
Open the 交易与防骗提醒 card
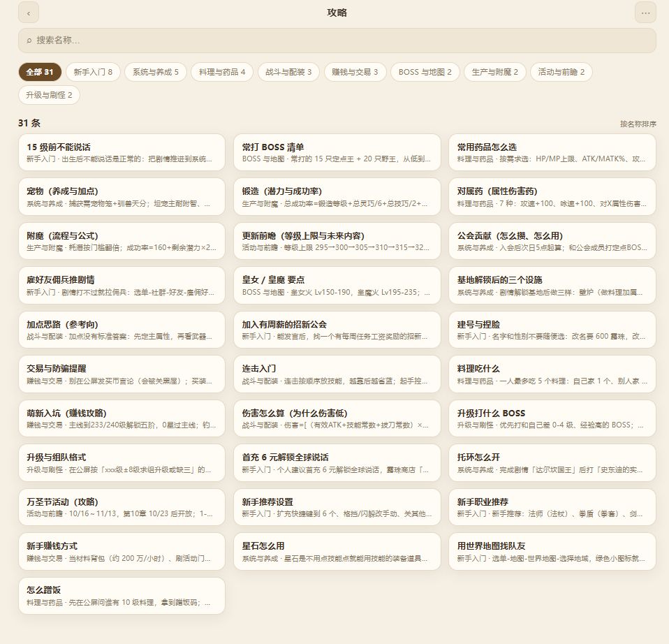(122, 374)
